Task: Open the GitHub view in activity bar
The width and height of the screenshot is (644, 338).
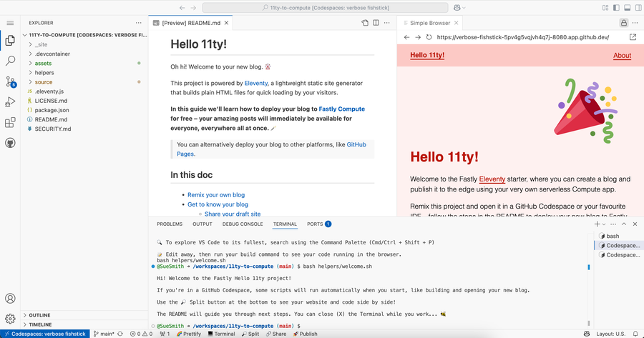Action: pyautogui.click(x=10, y=143)
